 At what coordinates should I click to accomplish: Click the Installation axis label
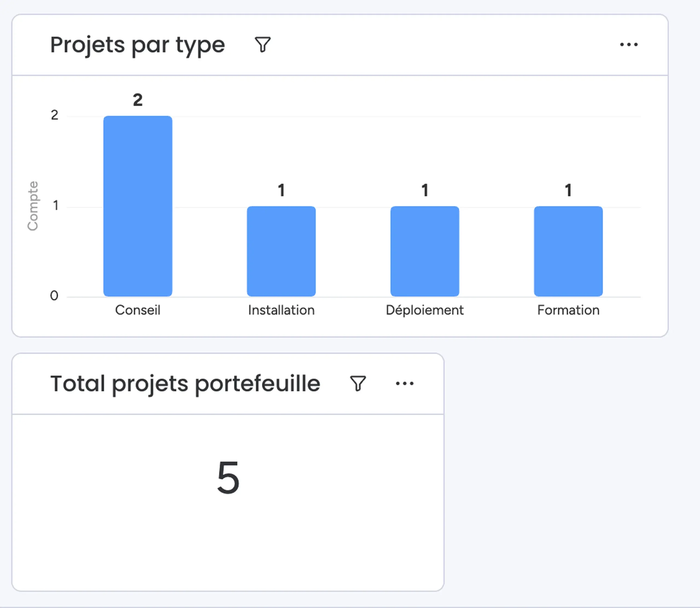pos(281,310)
